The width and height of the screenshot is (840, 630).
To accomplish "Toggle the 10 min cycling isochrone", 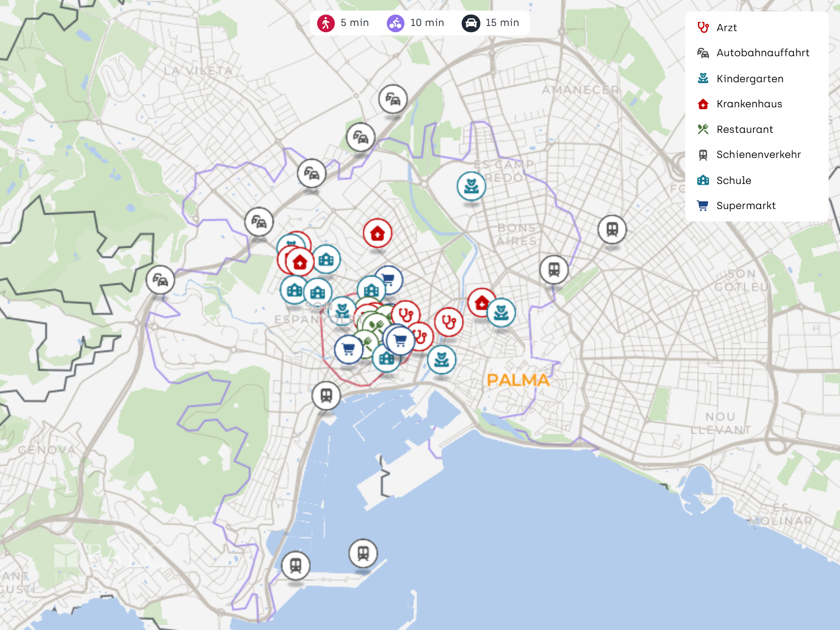I will (x=416, y=23).
